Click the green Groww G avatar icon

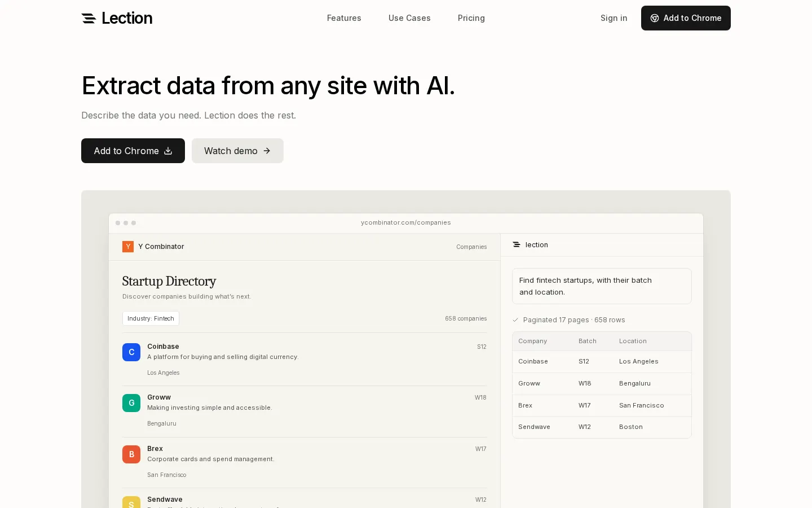tap(131, 403)
